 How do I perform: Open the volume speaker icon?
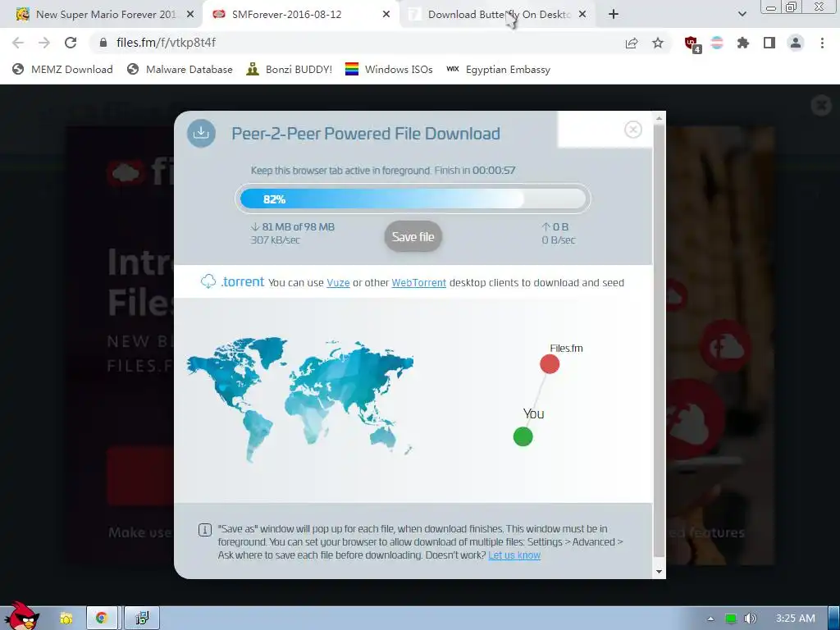(x=751, y=619)
